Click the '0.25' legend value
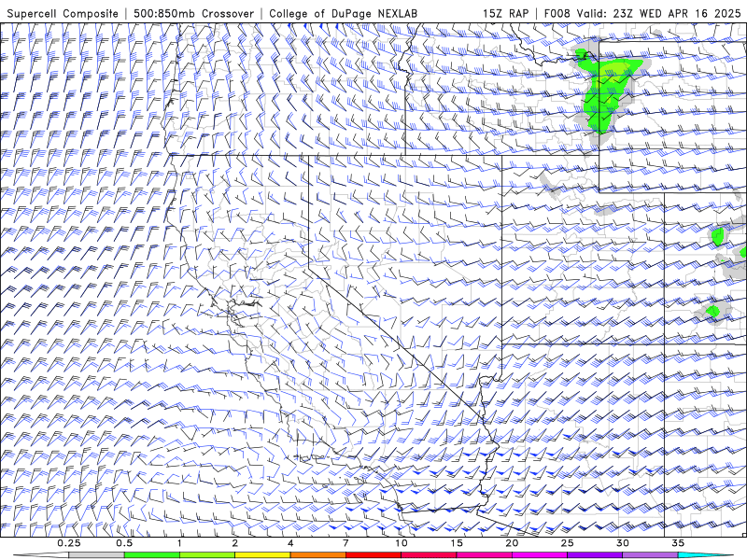Viewport: 747px width, 560px height. tap(68, 543)
